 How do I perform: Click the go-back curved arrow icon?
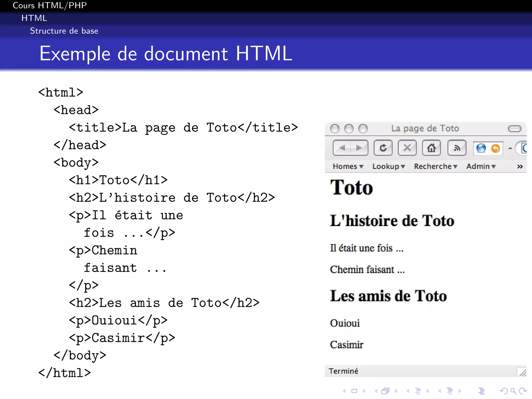[504, 391]
